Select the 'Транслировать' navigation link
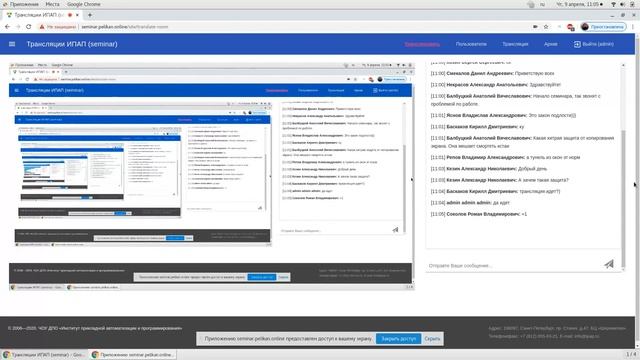640x360 pixels. pos(422,44)
